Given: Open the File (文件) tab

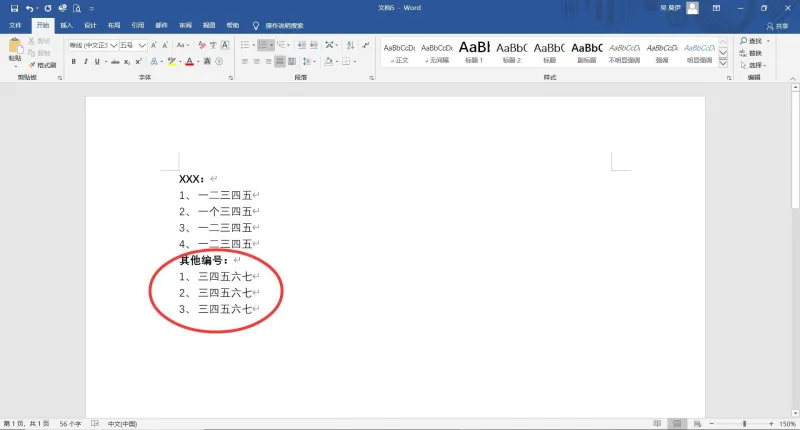Looking at the screenshot, I should [x=15, y=26].
